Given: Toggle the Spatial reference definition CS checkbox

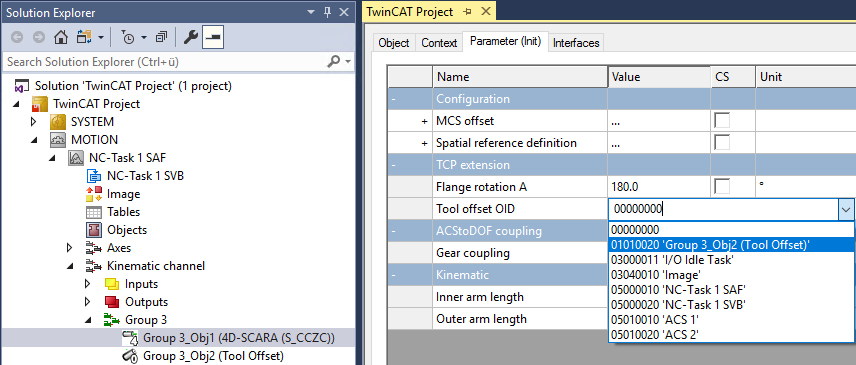Looking at the screenshot, I should pyautogui.click(x=722, y=143).
